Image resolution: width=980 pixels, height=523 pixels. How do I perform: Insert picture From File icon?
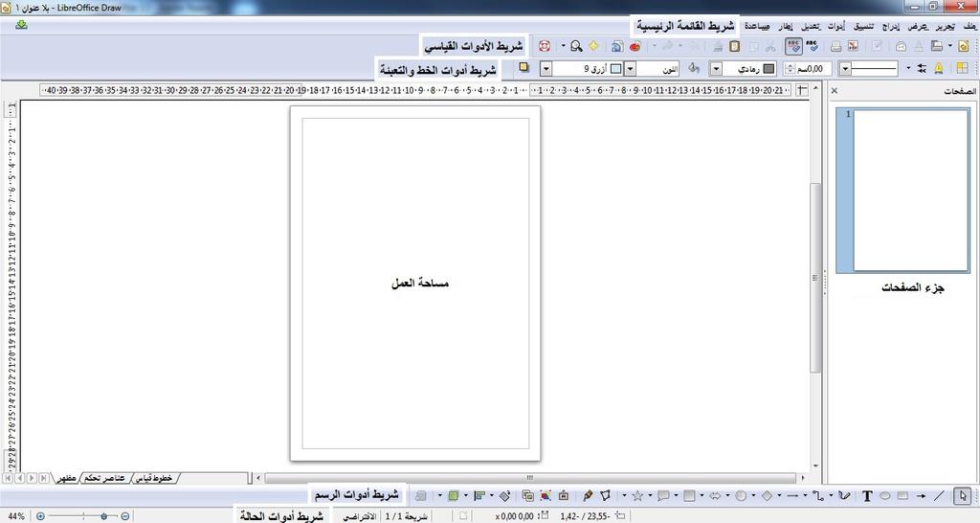click(546, 495)
